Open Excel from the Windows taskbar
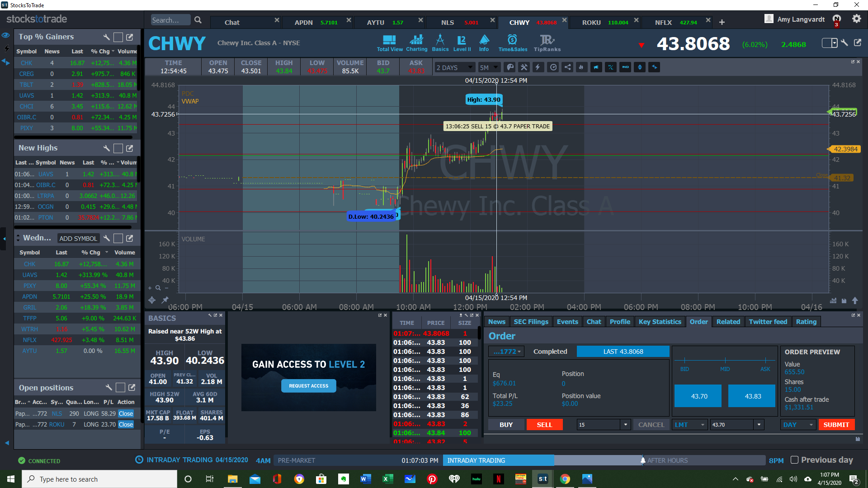This screenshot has height=488, width=868. (387, 479)
